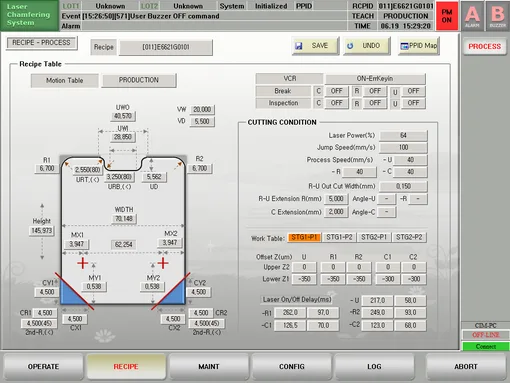
Task: Edit laser delay -U value 217.0
Action: [377, 301]
